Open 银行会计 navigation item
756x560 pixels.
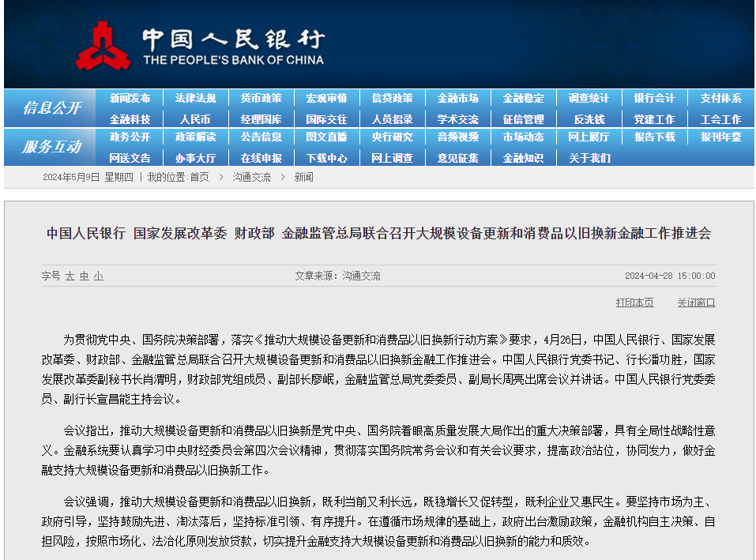point(654,98)
